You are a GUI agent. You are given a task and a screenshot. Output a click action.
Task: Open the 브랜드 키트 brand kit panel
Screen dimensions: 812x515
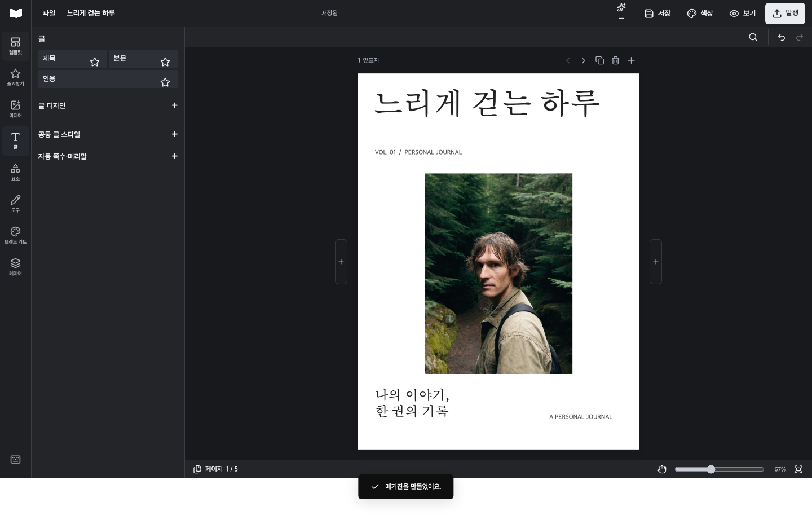(x=15, y=235)
